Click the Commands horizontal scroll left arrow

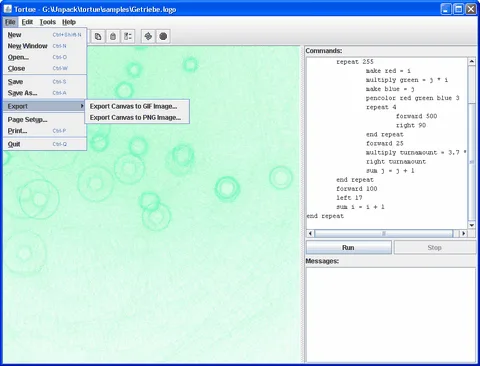pos(310,233)
